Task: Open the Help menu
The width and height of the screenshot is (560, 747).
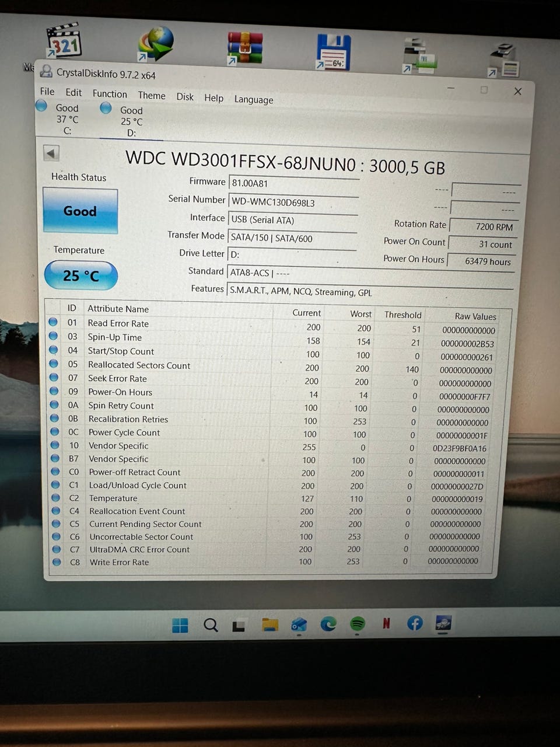Action: 213,98
